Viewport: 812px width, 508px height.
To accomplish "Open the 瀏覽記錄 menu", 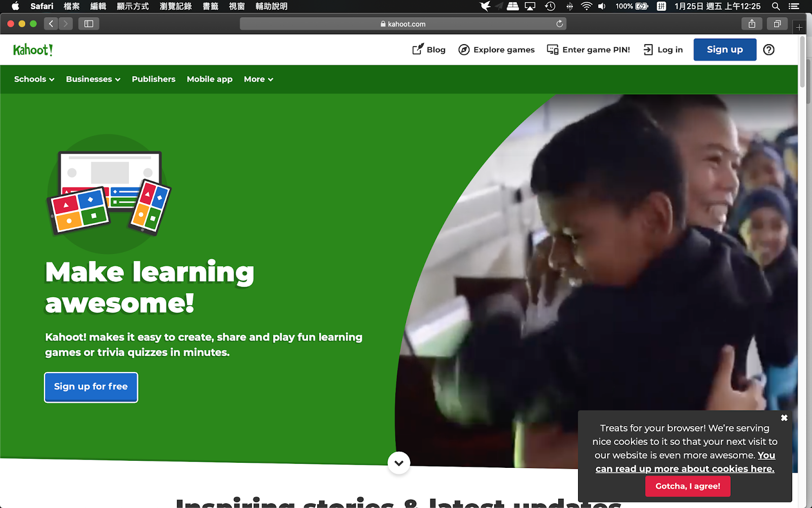I will pos(176,6).
